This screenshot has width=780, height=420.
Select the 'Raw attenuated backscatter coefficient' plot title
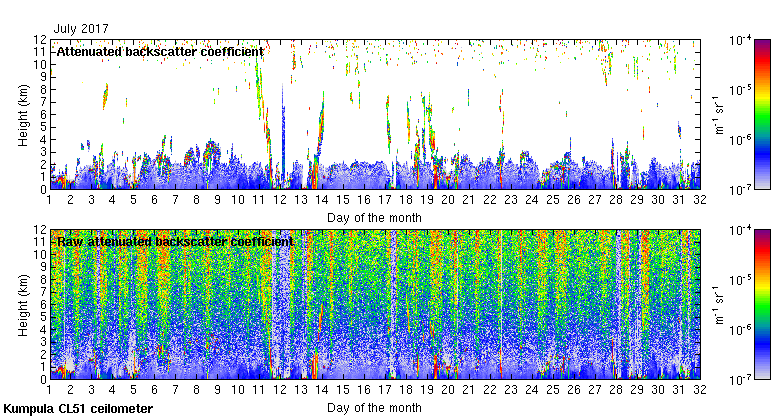(x=174, y=241)
